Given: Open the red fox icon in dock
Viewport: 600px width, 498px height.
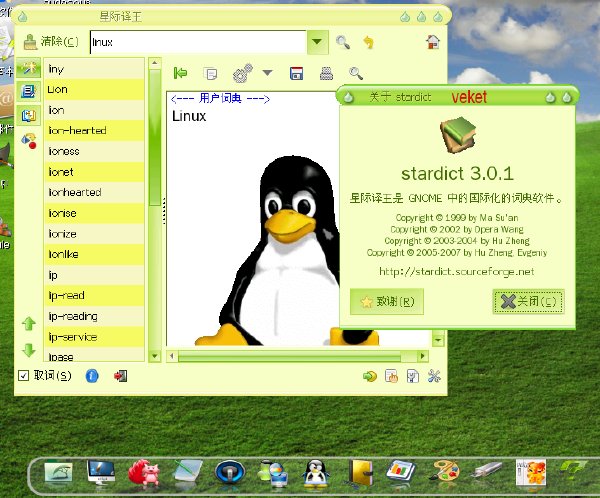Looking at the screenshot, I should [x=144, y=473].
